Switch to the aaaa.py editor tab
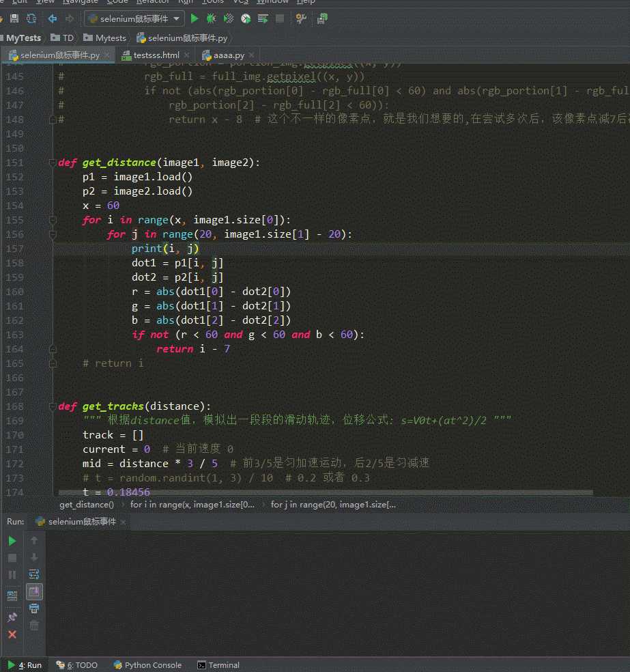The width and height of the screenshot is (630, 672). click(x=229, y=55)
